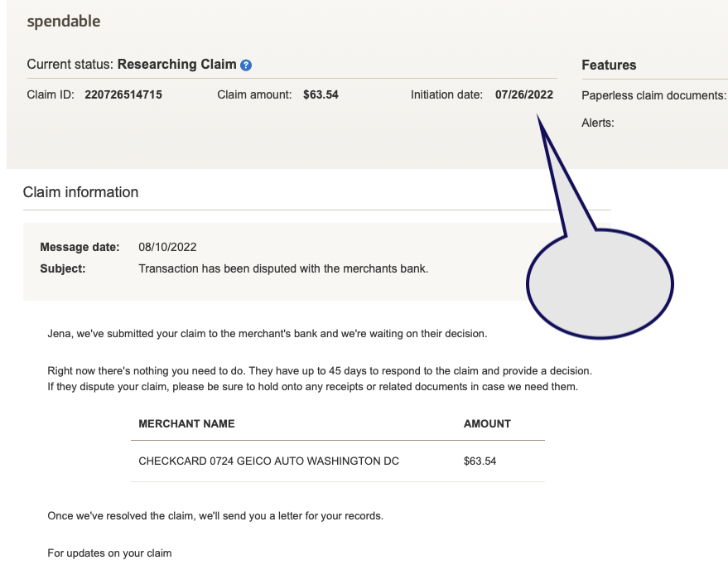Select the speech bubble callout pointing at initiation date
This screenshot has height=565, width=728.
[600, 283]
